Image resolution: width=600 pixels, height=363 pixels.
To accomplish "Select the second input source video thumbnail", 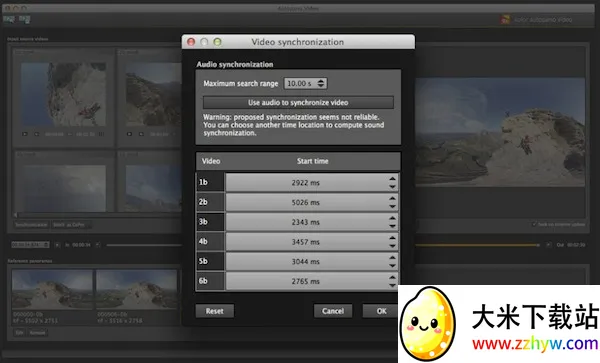I will [153, 94].
